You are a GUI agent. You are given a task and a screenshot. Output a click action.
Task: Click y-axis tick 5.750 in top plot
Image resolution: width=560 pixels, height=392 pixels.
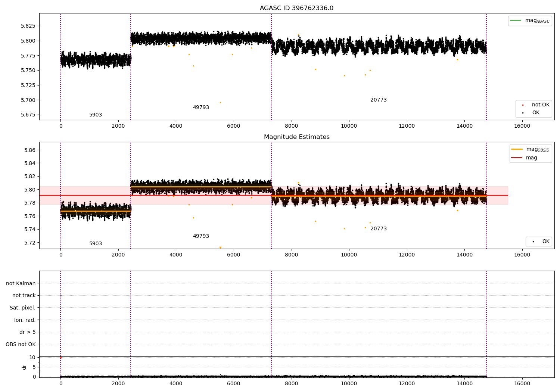click(28, 71)
